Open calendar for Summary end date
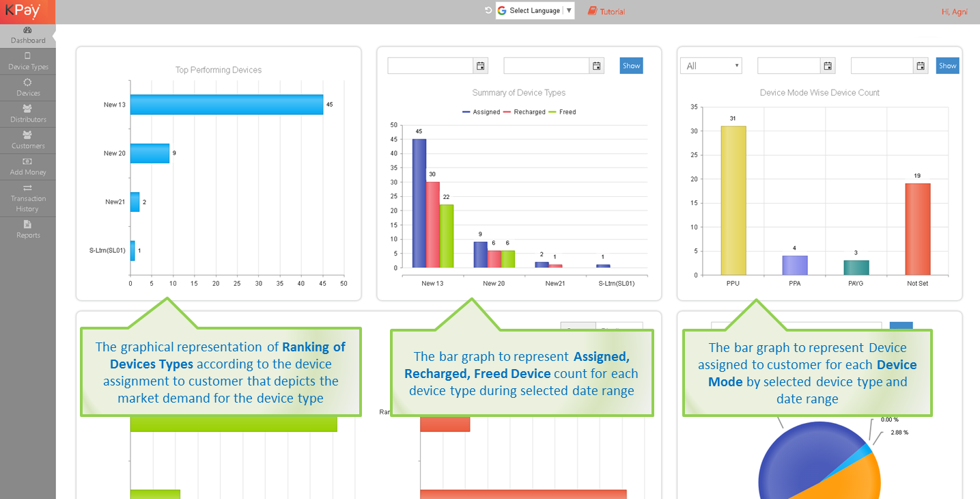980x499 pixels. coord(597,66)
